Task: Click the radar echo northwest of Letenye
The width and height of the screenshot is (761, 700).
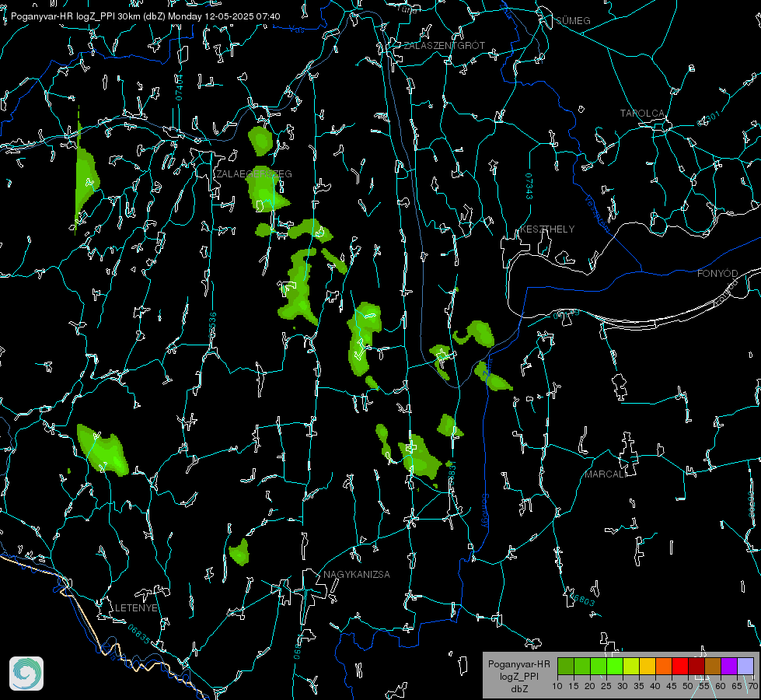Action: click(103, 450)
